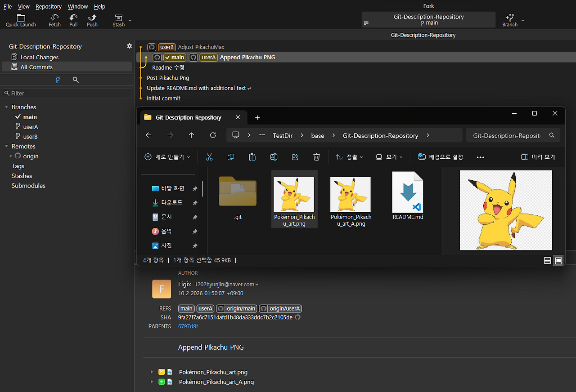
Task: Expand the origin remote tree node
Action: (11, 156)
